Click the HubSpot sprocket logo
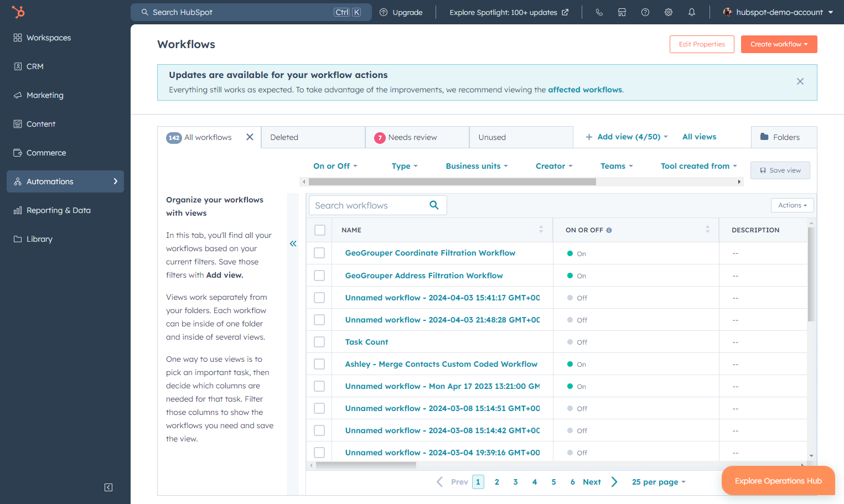844x504 pixels. click(18, 12)
